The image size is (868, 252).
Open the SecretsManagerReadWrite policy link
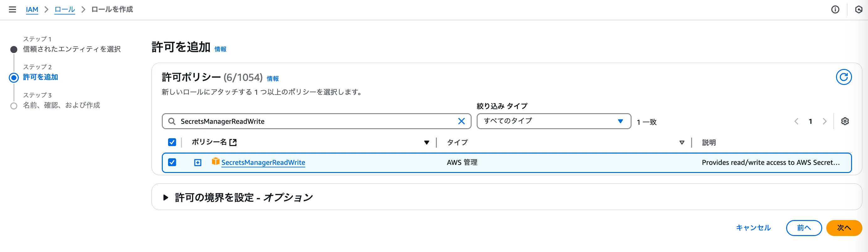click(x=263, y=162)
